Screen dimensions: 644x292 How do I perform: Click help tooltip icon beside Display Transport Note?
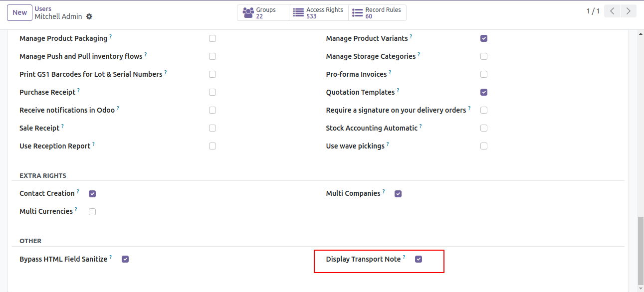tap(404, 257)
